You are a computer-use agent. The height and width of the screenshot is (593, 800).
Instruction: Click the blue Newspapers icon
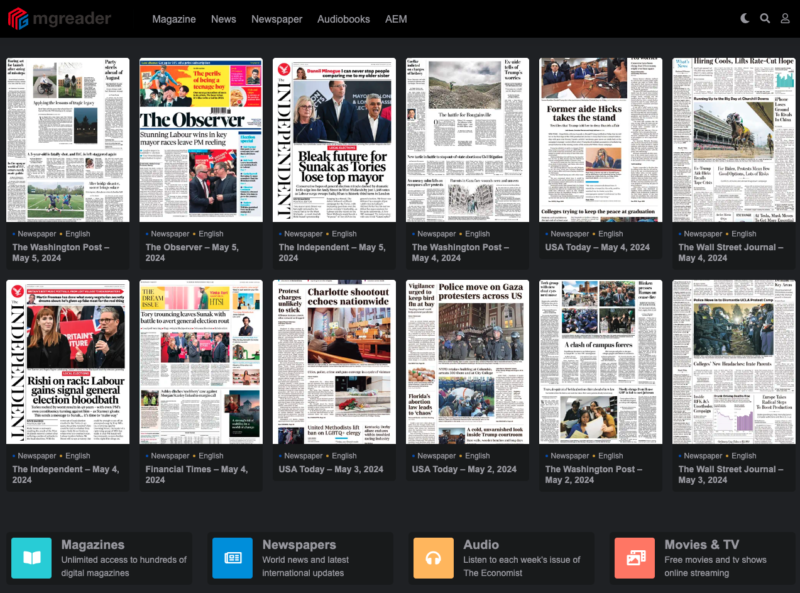232,558
